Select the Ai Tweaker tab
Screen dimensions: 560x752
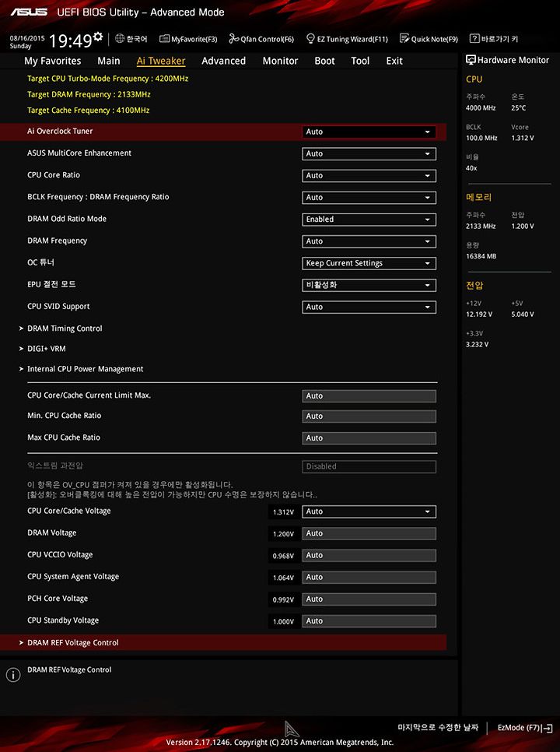tap(161, 61)
